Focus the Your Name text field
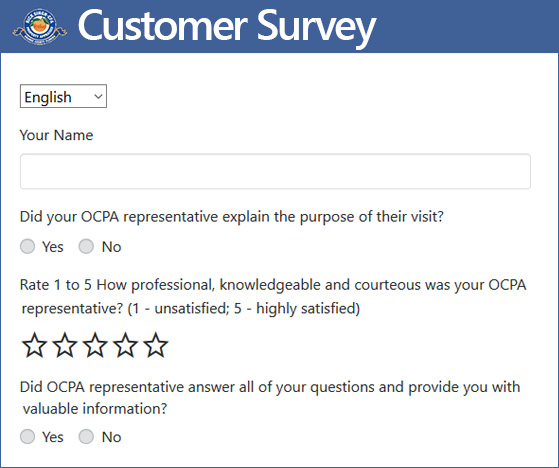559x468 pixels. pyautogui.click(x=275, y=171)
